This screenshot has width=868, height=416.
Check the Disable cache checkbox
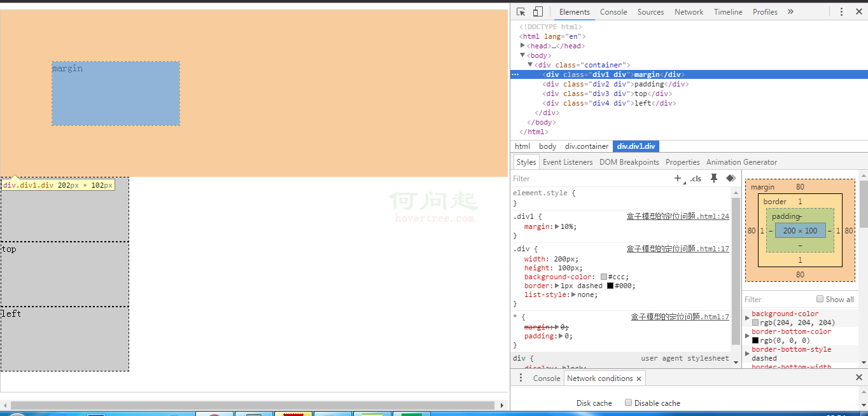coord(628,403)
